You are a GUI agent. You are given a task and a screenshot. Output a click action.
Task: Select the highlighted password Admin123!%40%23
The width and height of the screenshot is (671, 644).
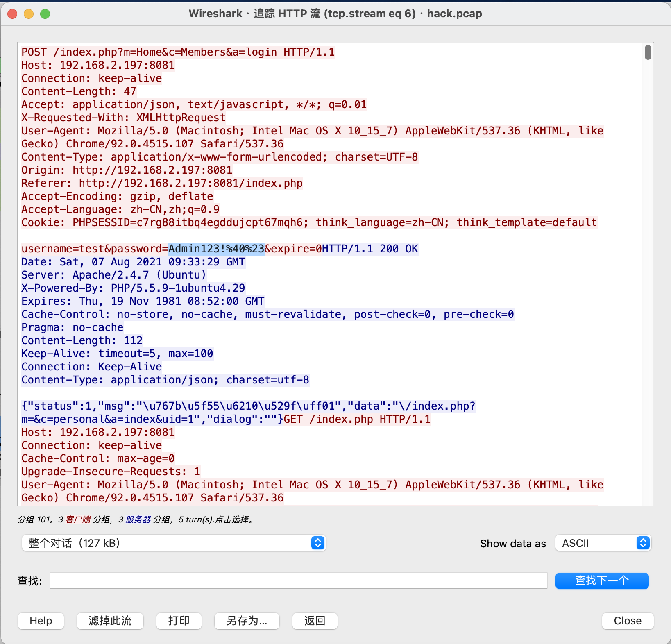216,249
